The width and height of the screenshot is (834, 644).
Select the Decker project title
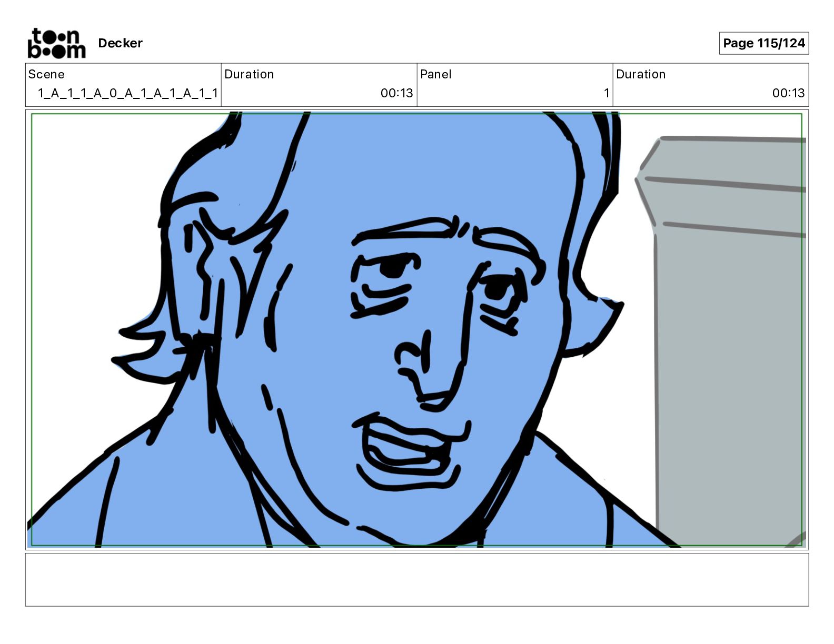(x=120, y=43)
